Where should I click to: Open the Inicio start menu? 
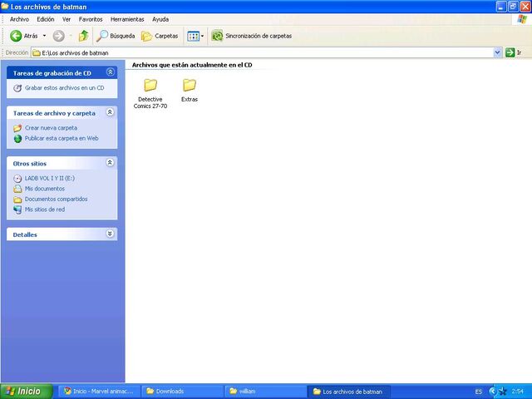27,392
